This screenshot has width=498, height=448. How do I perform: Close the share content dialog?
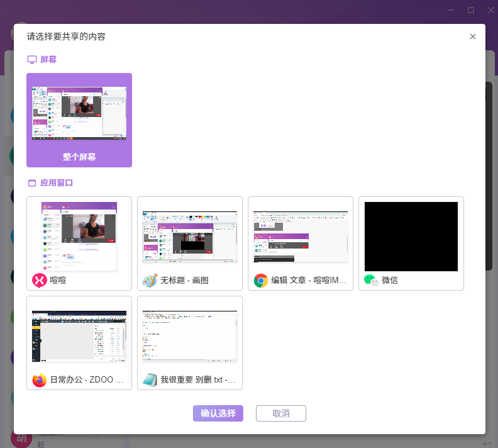click(473, 36)
